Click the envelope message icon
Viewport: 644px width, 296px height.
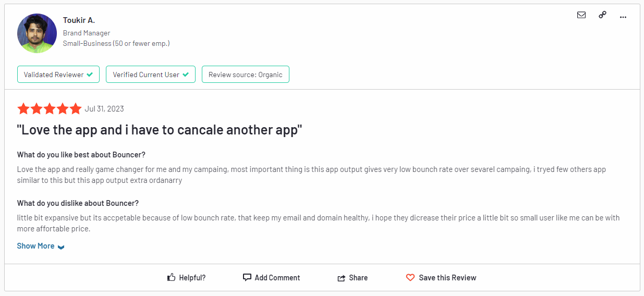click(581, 15)
